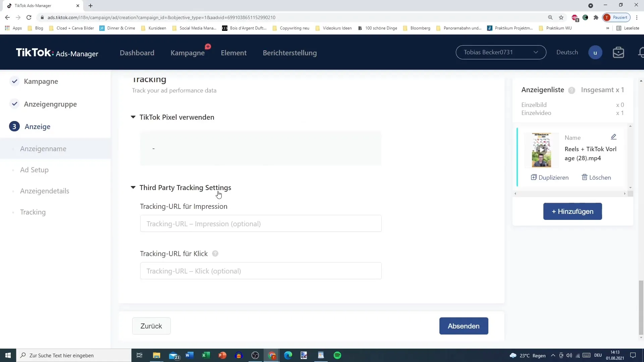Click the TikTok Ads-Manager logo
The width and height of the screenshot is (644, 362).
[57, 53]
